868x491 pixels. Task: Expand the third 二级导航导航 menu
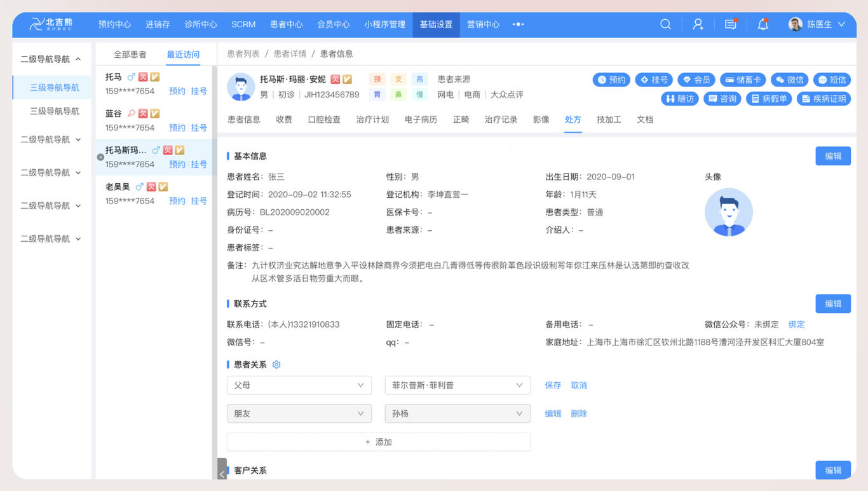pyautogui.click(x=51, y=172)
